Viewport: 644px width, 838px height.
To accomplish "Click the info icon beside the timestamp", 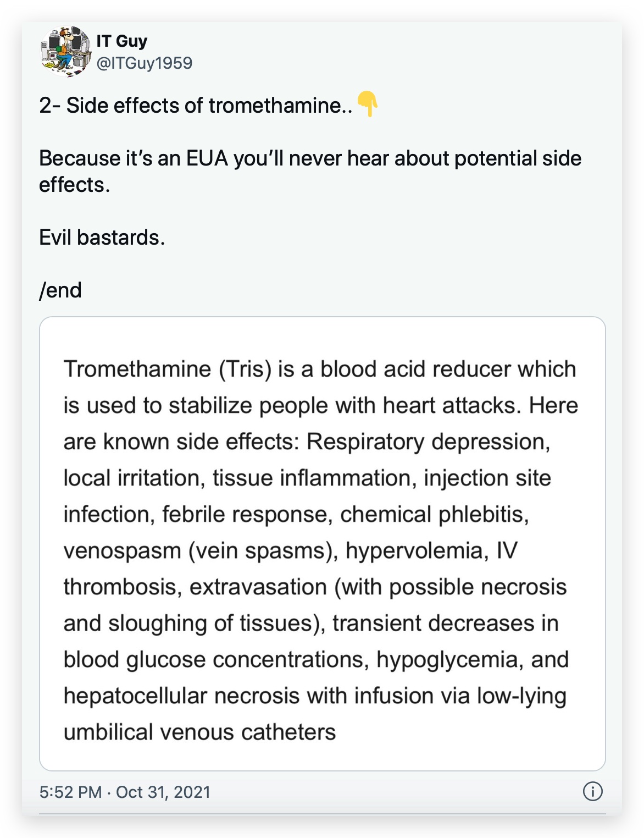I will pos(592,792).
